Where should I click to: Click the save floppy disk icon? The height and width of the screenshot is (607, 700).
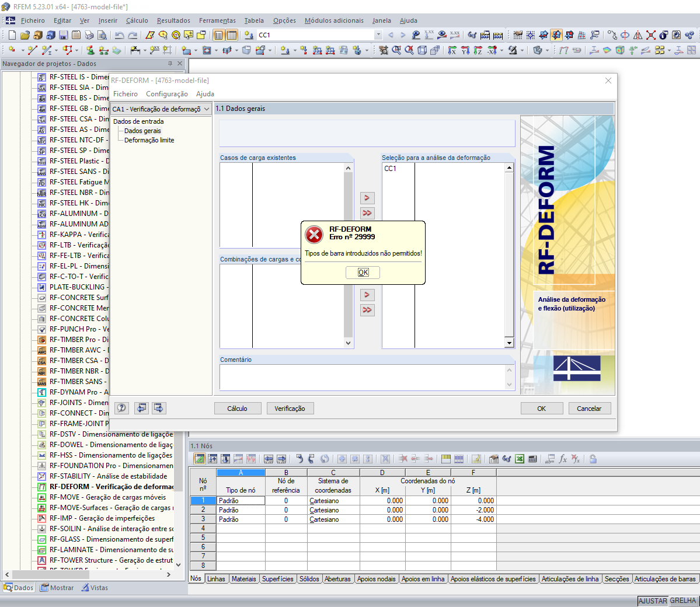[64, 35]
